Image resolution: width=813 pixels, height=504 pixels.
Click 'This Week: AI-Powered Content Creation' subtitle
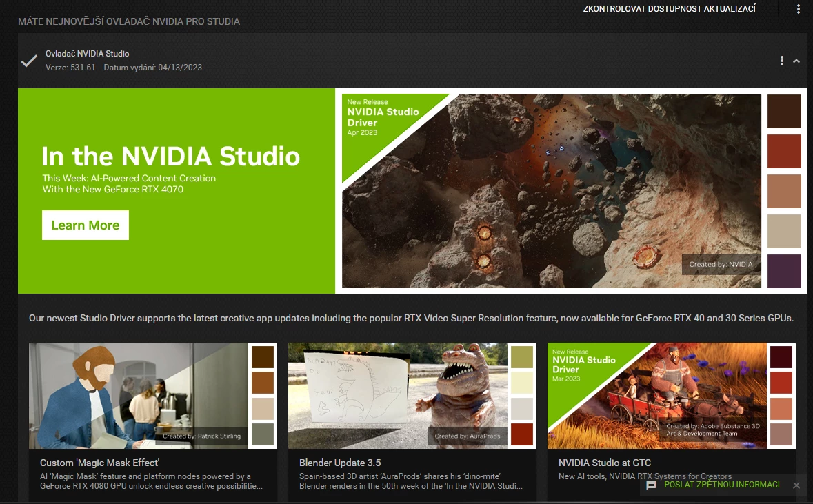129,178
